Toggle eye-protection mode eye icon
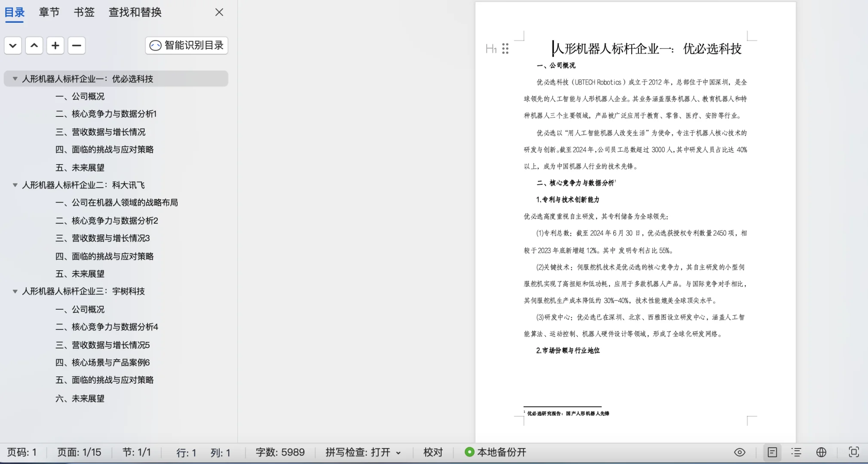 click(739, 452)
